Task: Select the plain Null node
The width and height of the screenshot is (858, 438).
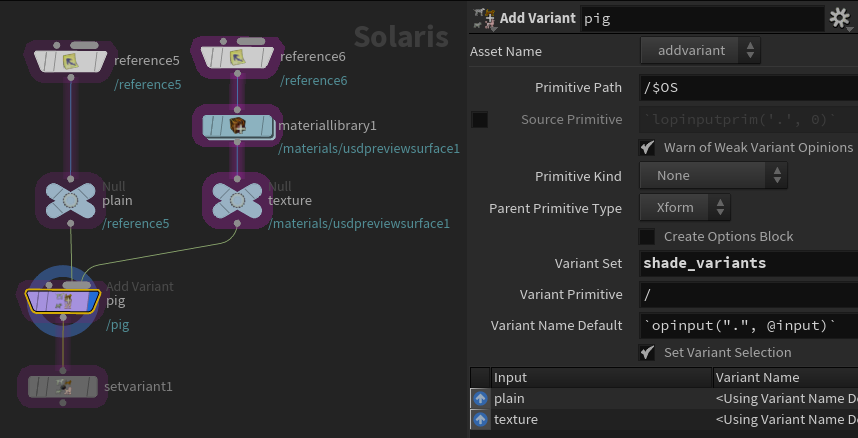Action: point(71,201)
